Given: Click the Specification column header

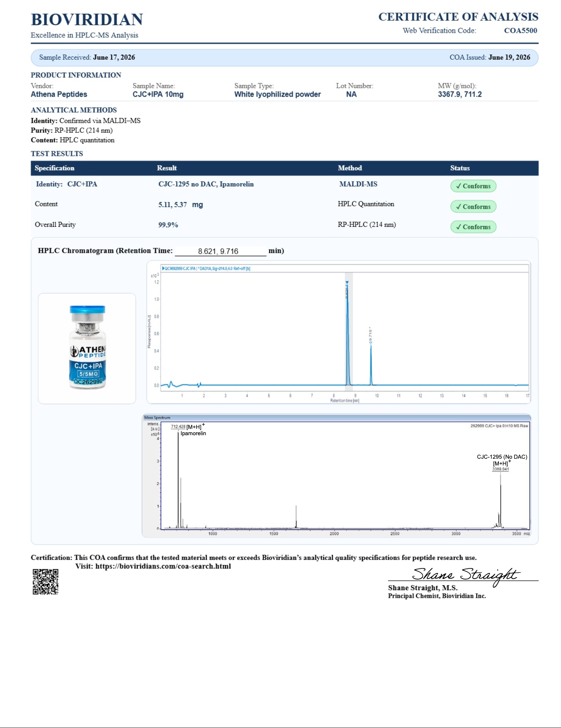Looking at the screenshot, I should point(55,168).
